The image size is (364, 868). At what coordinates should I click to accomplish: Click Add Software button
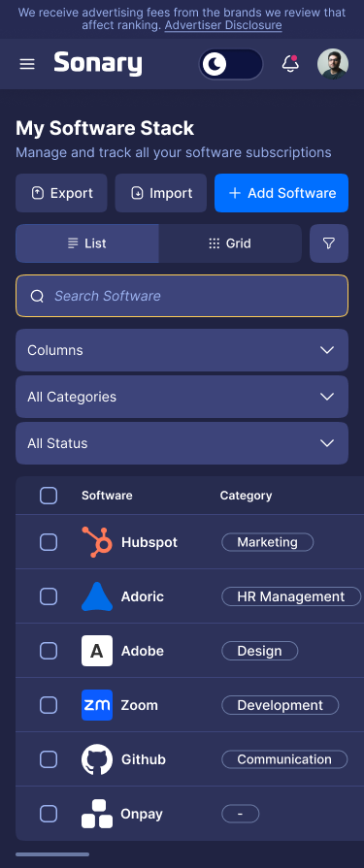point(281,193)
